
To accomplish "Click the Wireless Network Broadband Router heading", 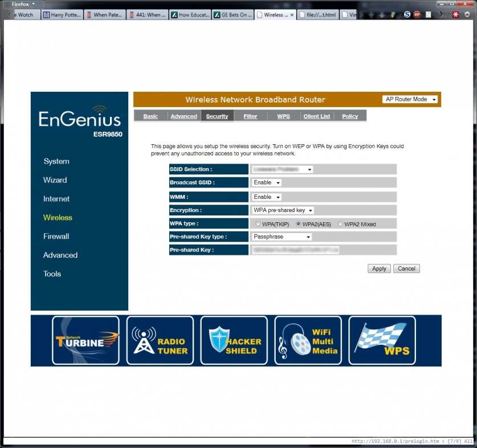I will coord(255,100).
